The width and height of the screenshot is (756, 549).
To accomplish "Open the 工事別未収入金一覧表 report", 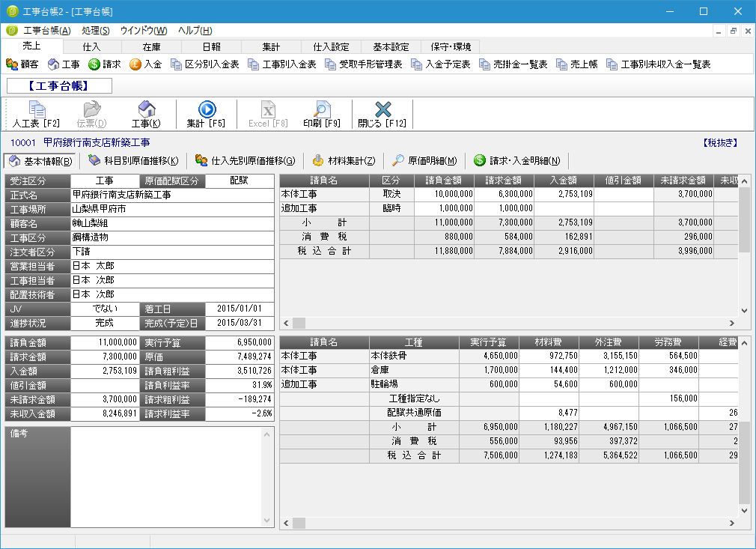I will 659,64.
